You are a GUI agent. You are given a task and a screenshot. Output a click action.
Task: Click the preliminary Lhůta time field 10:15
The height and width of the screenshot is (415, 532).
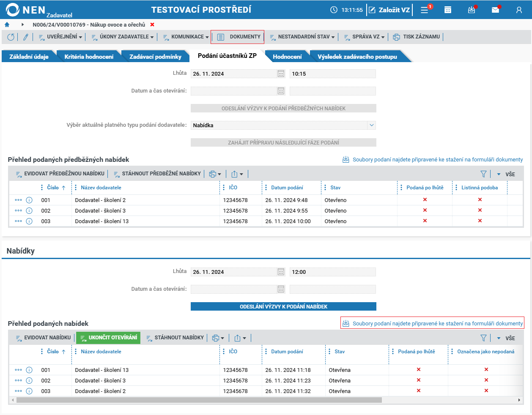tap(333, 74)
